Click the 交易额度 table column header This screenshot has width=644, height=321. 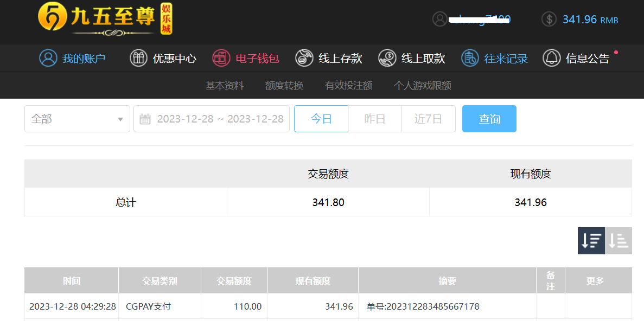[234, 281]
